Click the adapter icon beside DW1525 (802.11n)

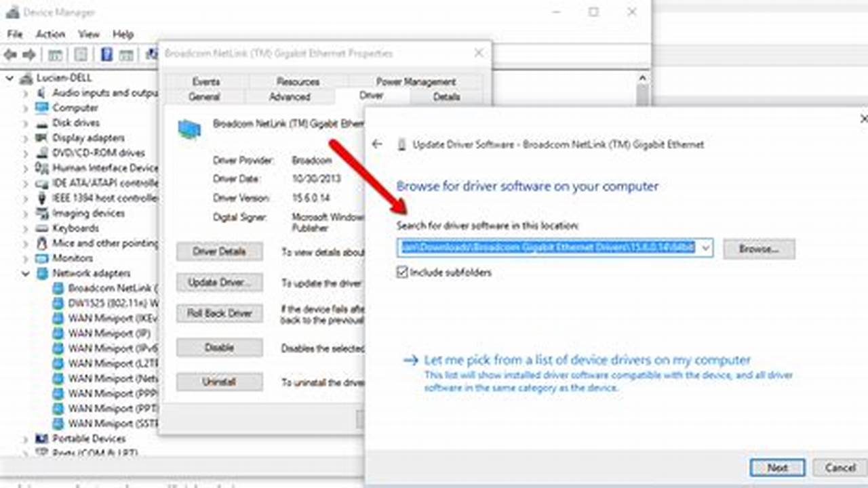coord(58,303)
